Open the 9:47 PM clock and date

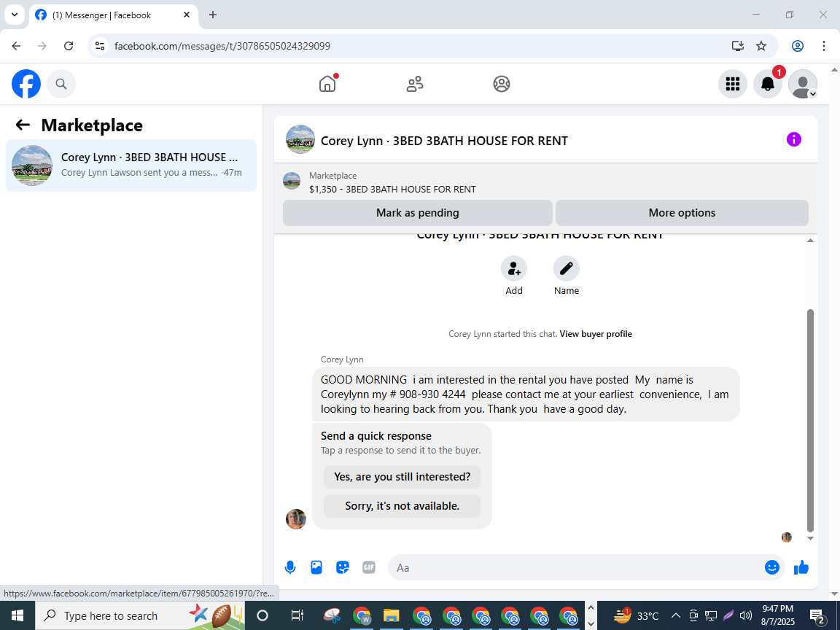pos(778,615)
